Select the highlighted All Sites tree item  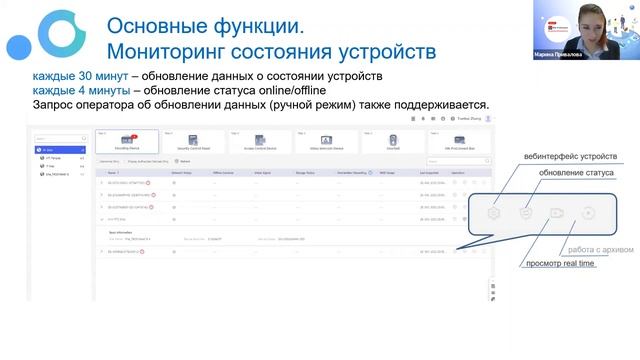coord(60,150)
